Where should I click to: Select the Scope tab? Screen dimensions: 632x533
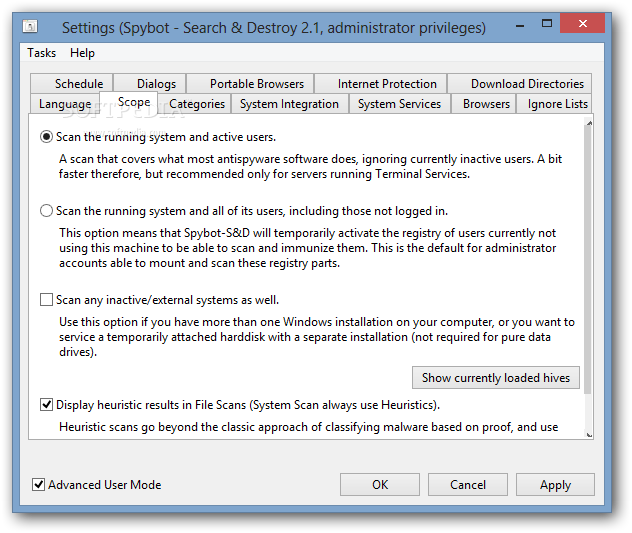click(129, 102)
